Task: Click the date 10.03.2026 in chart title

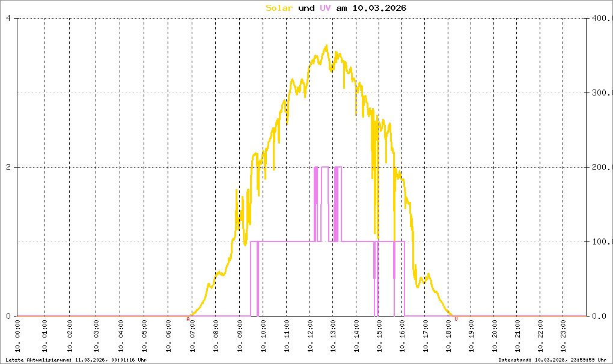Action: 379,8
